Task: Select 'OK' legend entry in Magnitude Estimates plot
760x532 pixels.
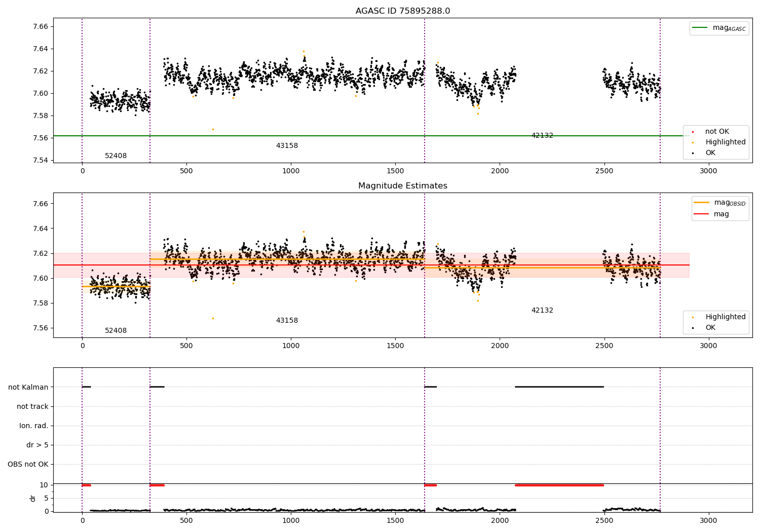Action: (x=710, y=328)
